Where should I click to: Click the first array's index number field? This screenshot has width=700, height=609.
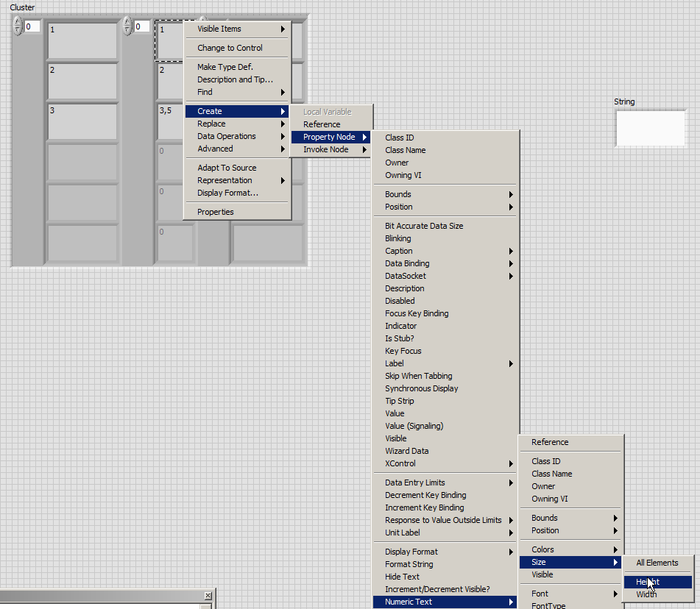[32, 26]
